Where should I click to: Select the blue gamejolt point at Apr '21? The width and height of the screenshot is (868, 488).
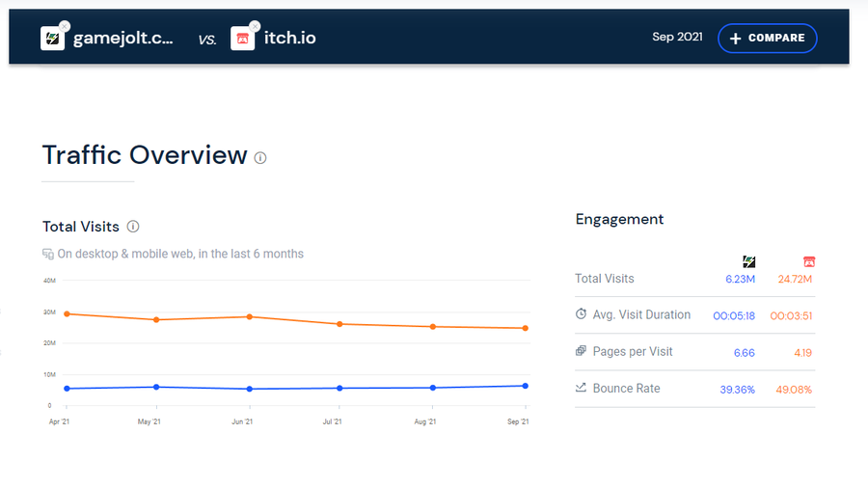pyautogui.click(x=67, y=389)
